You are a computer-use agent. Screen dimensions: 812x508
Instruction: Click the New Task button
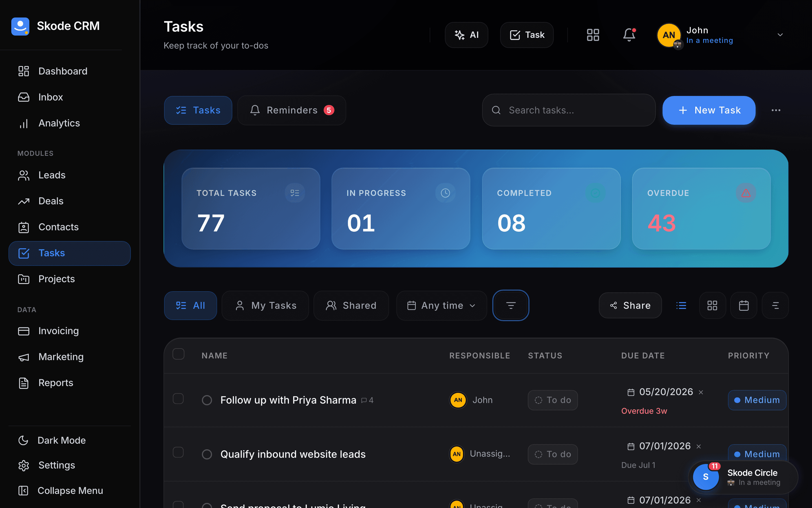[x=709, y=110]
